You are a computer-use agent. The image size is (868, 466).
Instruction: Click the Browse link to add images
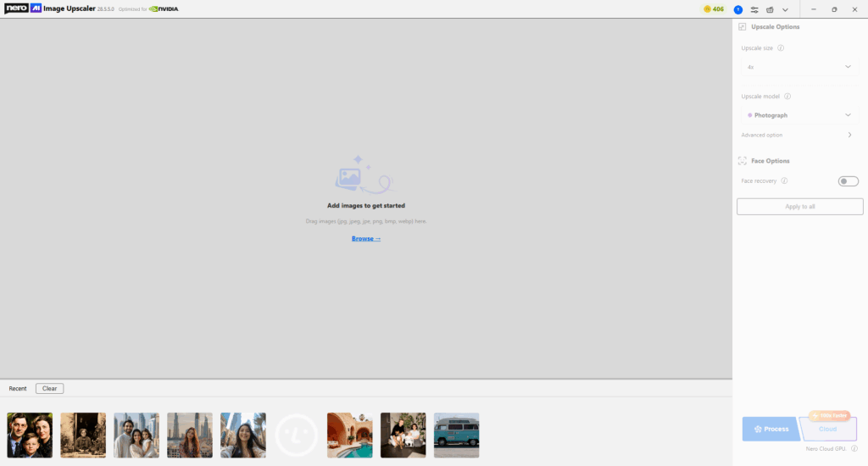coord(366,239)
